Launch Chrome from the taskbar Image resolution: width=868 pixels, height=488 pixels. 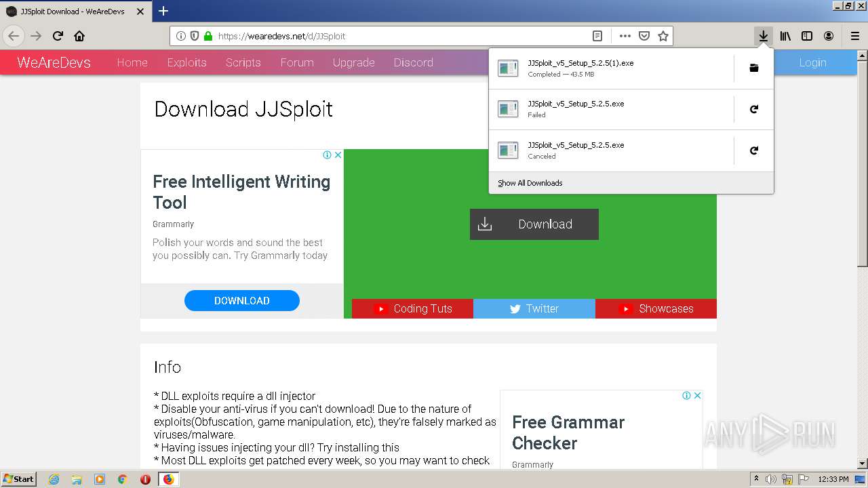pos(122,479)
